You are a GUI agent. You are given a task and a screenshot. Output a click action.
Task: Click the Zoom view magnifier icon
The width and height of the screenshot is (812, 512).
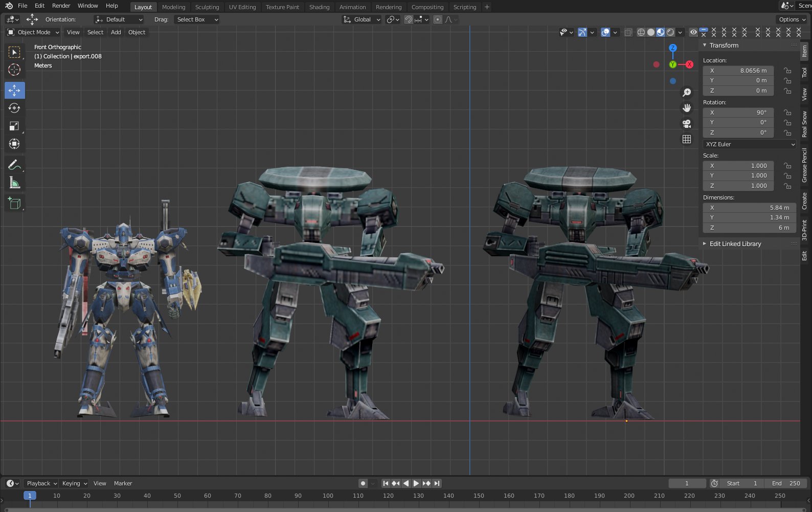[x=687, y=93]
